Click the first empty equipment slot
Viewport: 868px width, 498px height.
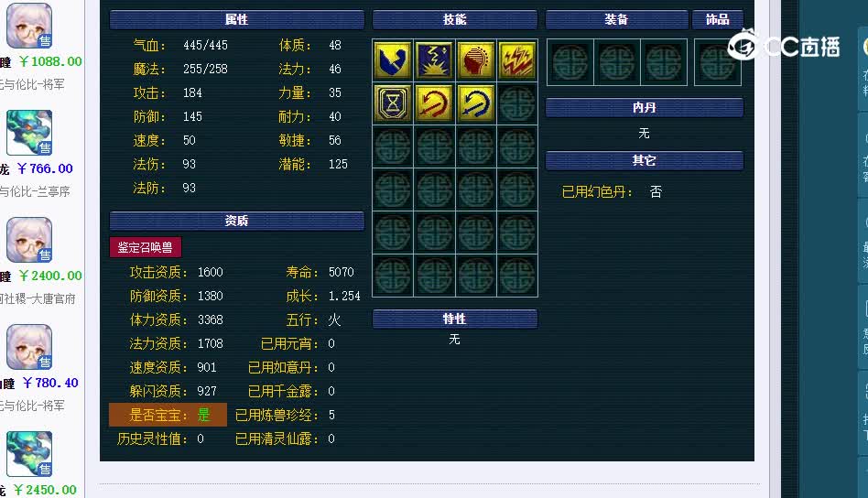click(570, 62)
